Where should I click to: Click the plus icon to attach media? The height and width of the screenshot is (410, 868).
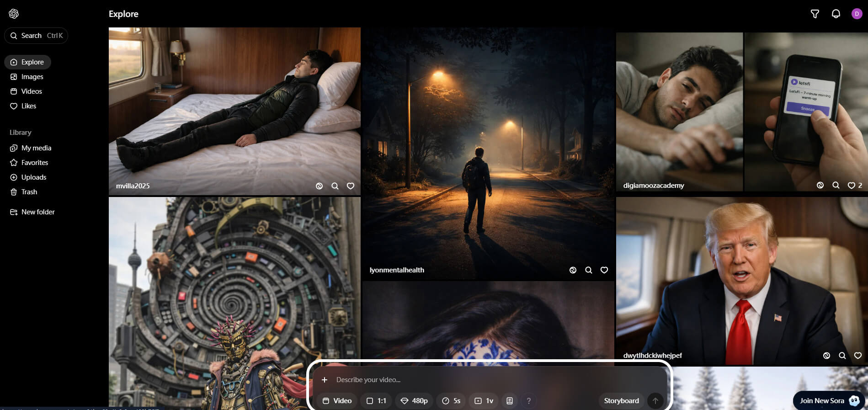[325, 380]
